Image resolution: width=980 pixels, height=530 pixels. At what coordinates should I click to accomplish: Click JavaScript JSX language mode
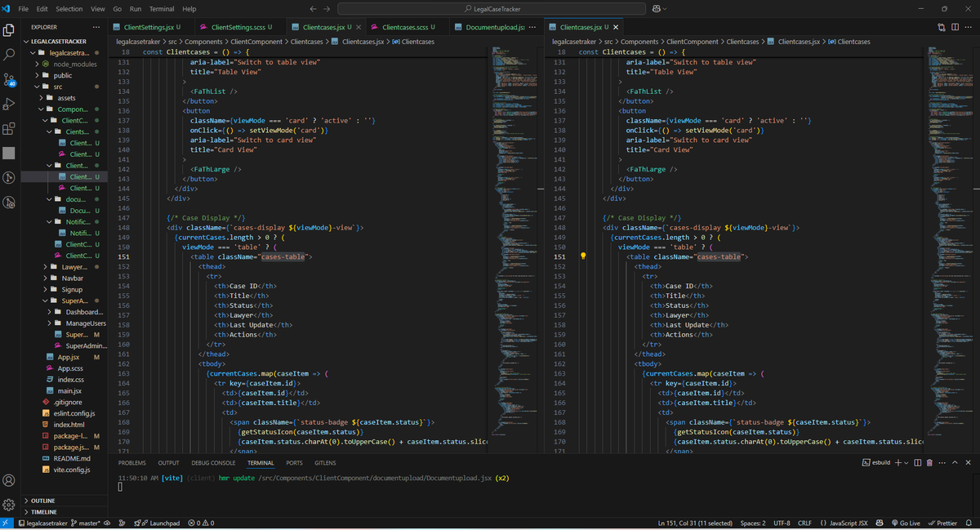pos(849,523)
